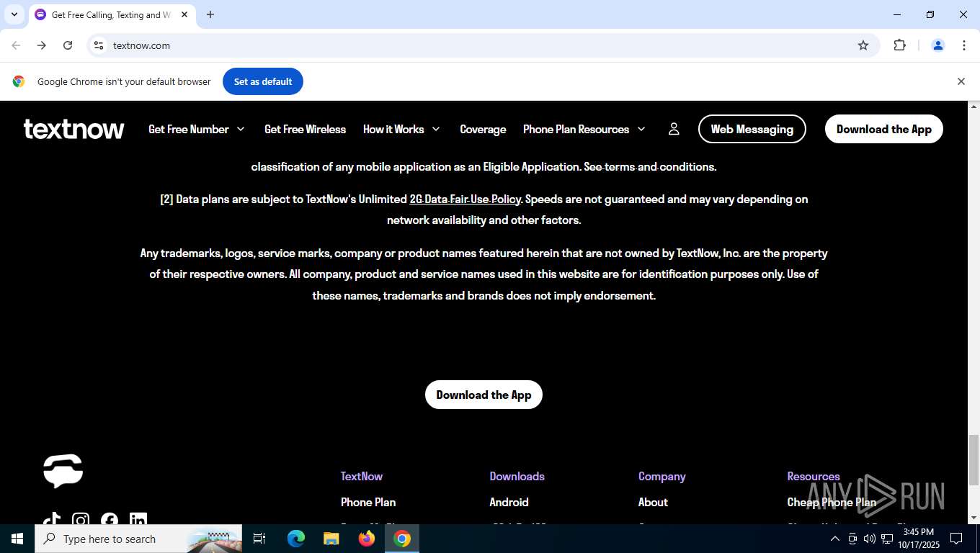
Task: Bookmark this page with star icon
Action: coord(863,45)
